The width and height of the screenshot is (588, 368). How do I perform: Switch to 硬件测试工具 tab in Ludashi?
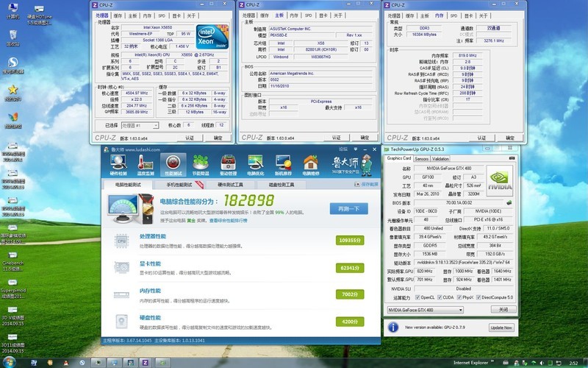click(230, 185)
